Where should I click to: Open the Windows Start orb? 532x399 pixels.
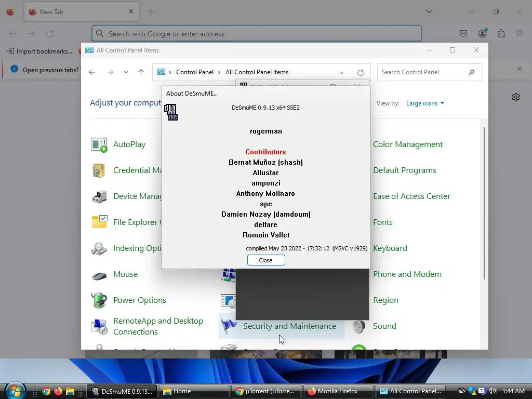tap(15, 391)
